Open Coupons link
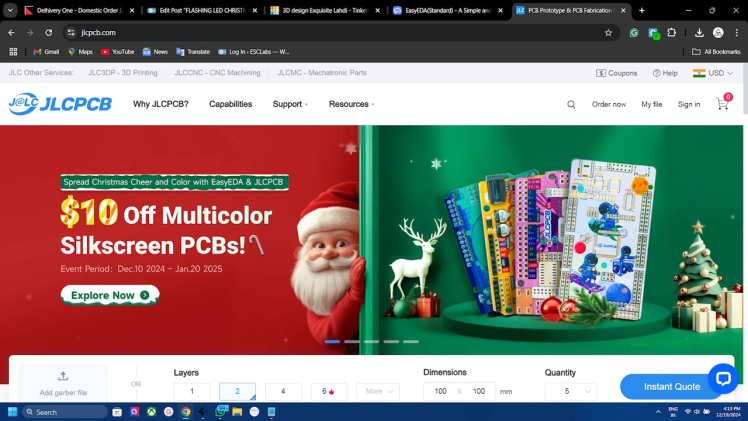748x421 pixels. (616, 73)
